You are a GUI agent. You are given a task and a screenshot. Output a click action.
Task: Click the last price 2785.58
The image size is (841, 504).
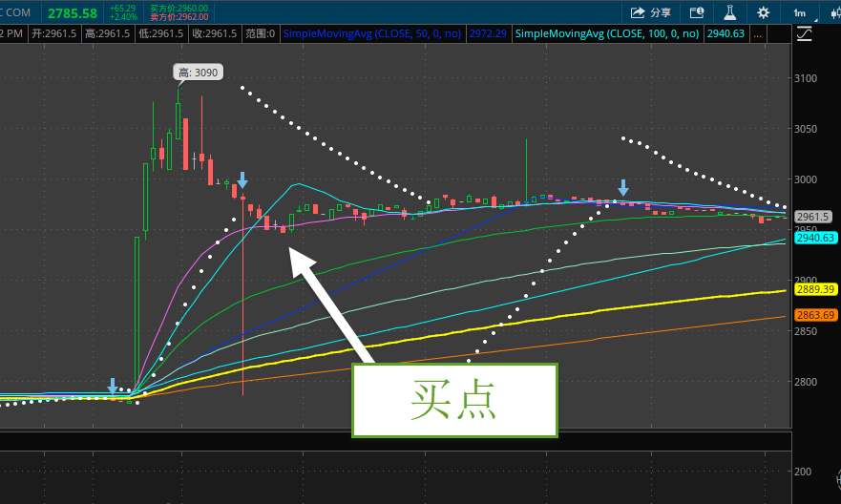tap(73, 12)
